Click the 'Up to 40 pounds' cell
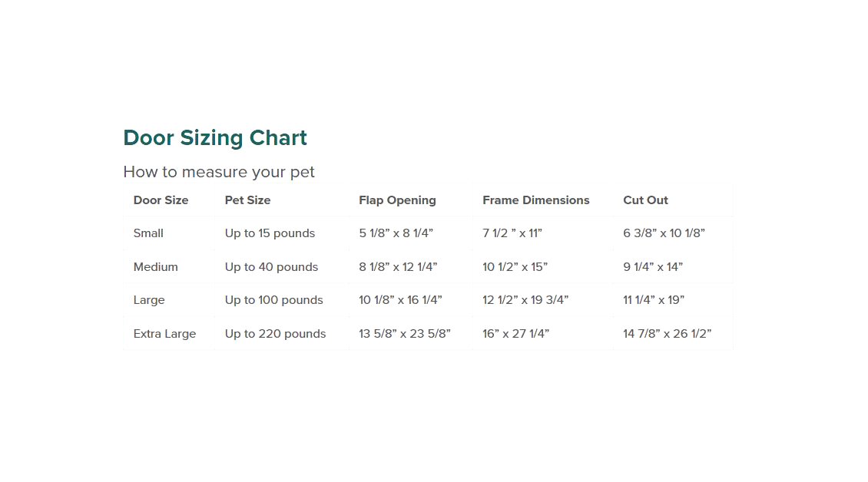The image size is (868, 482). (x=271, y=267)
